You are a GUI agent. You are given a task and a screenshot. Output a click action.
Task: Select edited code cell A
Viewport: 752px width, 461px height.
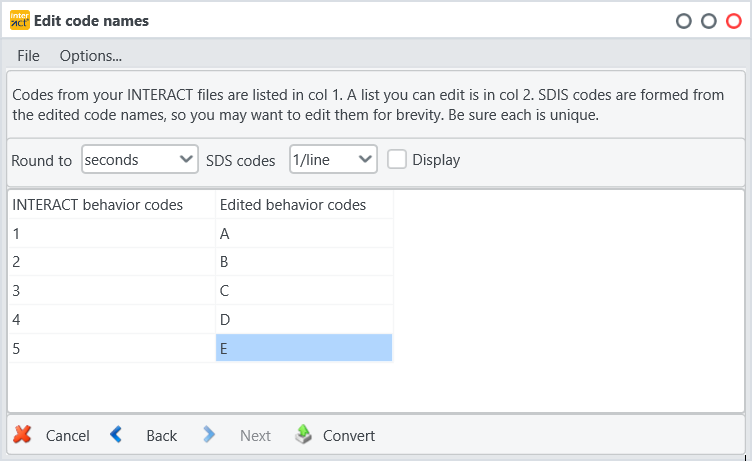(x=304, y=234)
